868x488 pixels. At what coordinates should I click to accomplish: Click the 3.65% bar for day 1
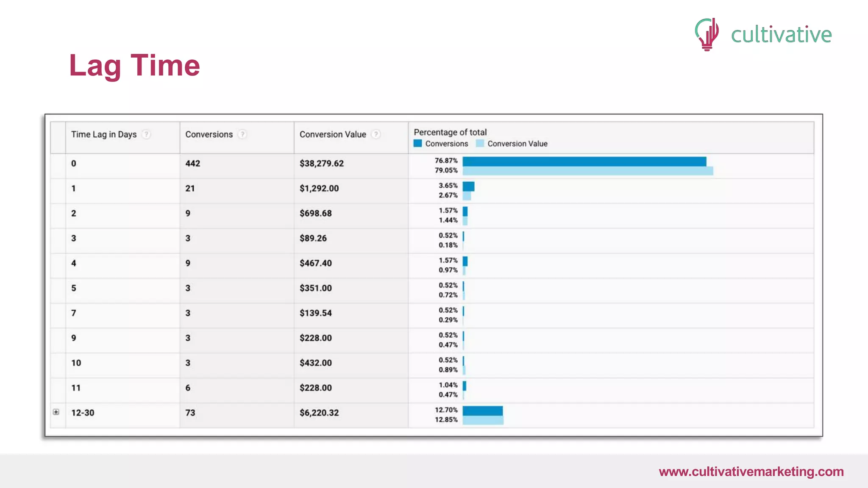click(468, 186)
